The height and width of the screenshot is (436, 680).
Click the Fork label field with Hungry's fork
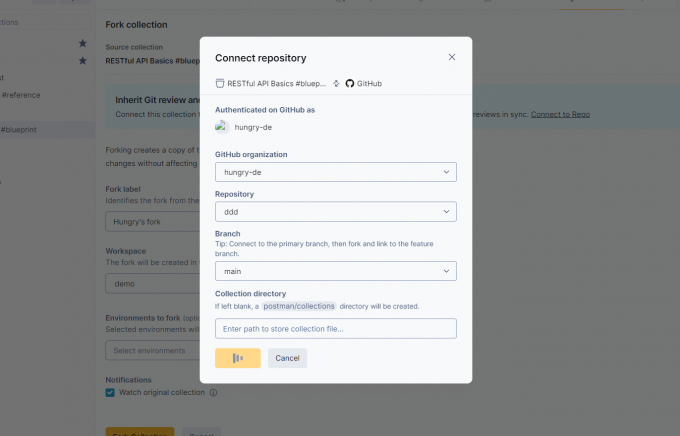[153, 222]
